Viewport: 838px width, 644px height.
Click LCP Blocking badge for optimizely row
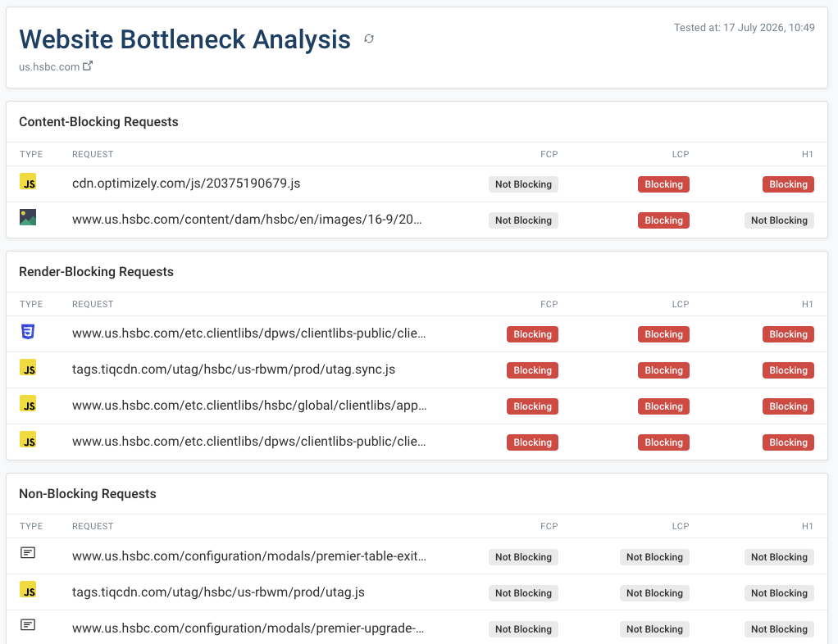point(663,184)
